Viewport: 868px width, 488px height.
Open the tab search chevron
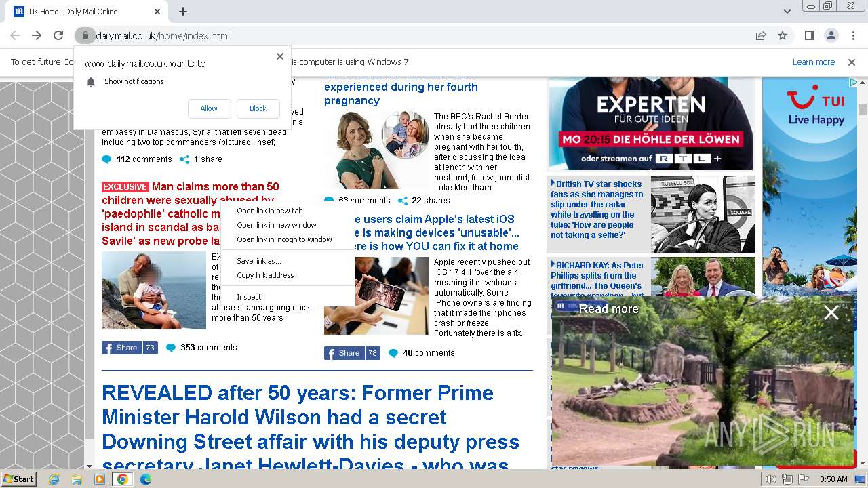[x=787, y=12]
